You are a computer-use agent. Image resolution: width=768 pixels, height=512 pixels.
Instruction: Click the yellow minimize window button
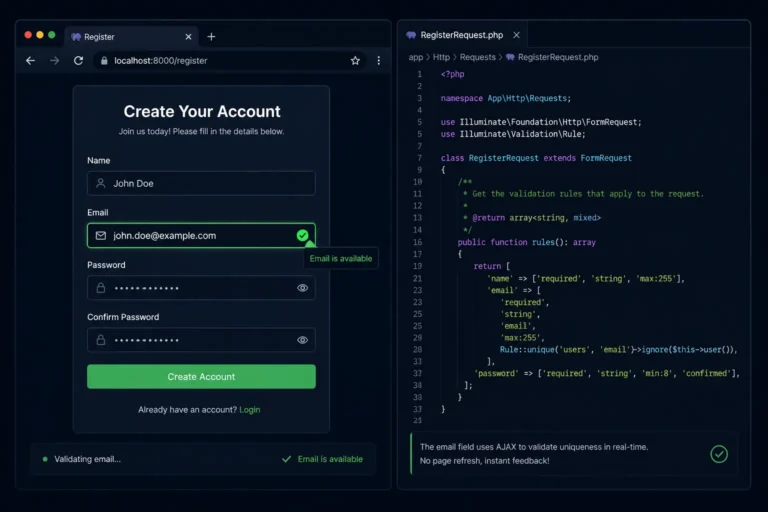click(x=40, y=35)
